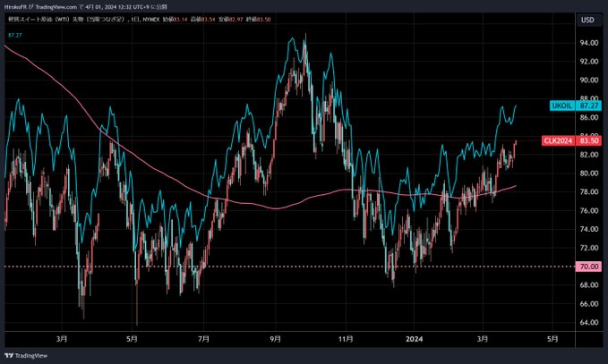The width and height of the screenshot is (608, 364).
Task: Click the 82.00 price axis label
Action: [588, 155]
